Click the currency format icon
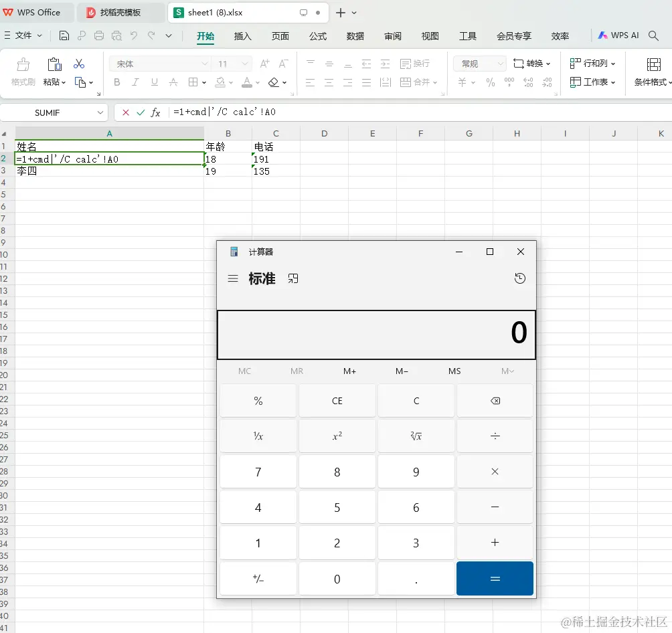This screenshot has height=633, width=672. (x=462, y=82)
